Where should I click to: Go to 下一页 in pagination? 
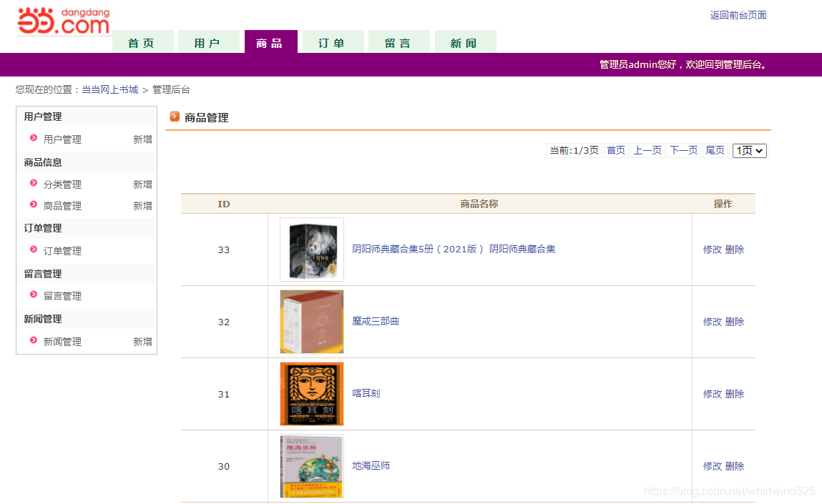(x=684, y=150)
